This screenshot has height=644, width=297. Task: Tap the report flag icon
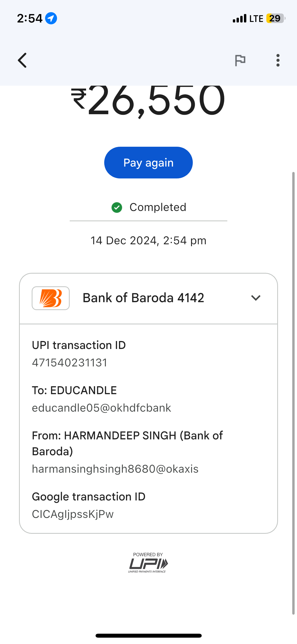click(x=240, y=60)
